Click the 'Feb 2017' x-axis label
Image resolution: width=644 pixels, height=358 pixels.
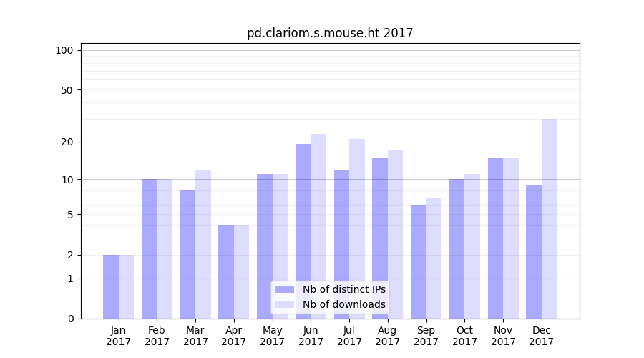[157, 336]
